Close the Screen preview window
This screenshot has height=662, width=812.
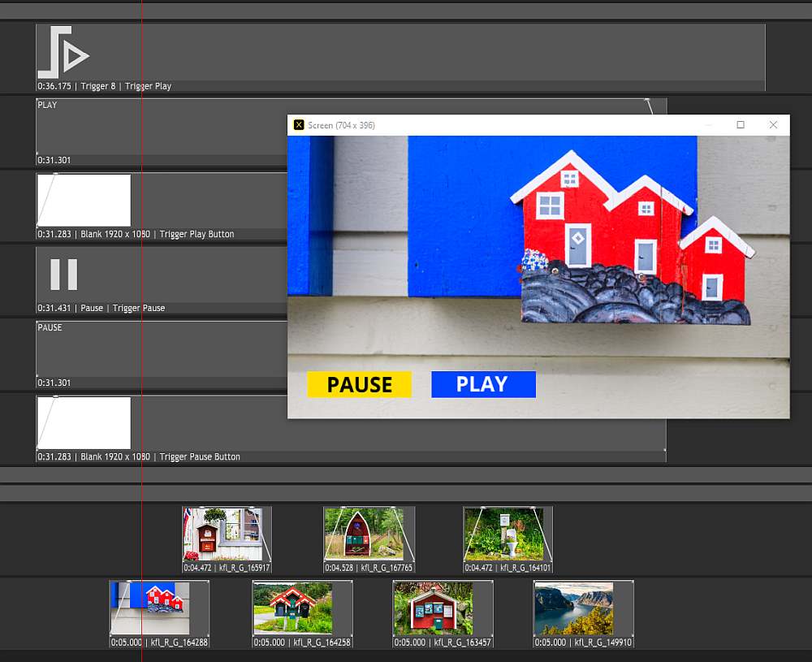(773, 125)
